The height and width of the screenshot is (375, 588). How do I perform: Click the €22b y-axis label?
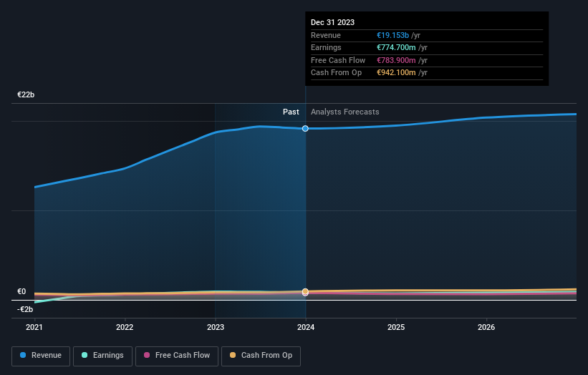point(26,94)
